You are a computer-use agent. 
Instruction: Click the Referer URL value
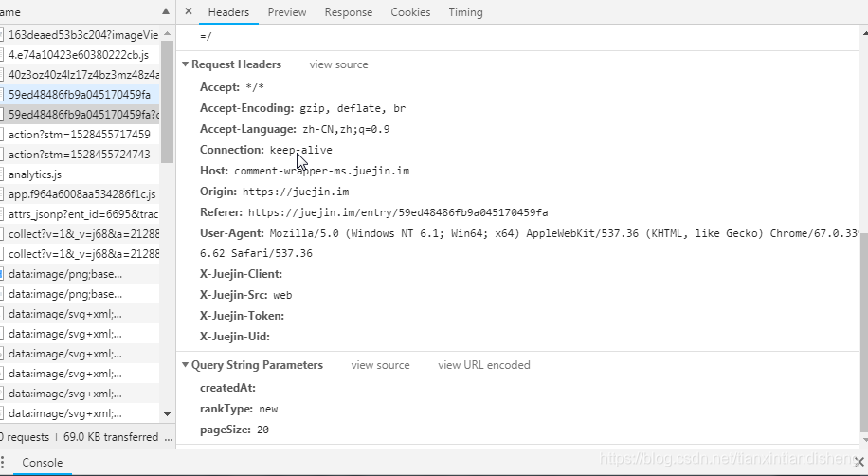coord(398,212)
